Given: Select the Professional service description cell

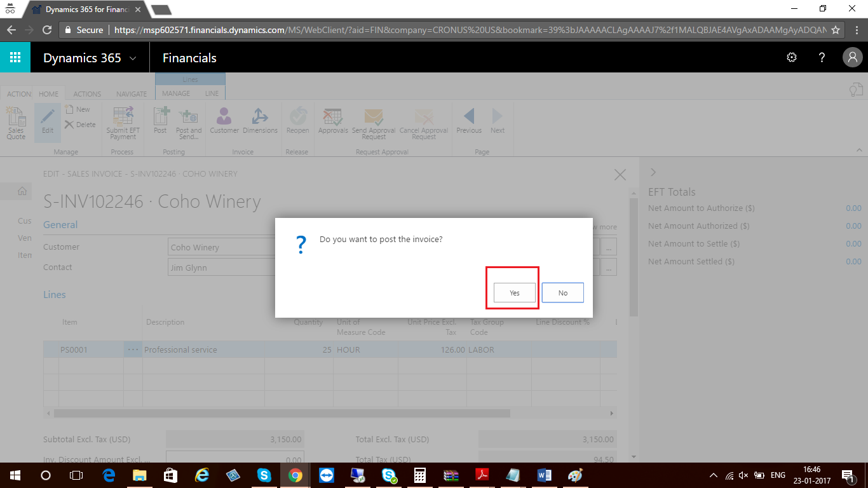Looking at the screenshot, I should (x=203, y=349).
